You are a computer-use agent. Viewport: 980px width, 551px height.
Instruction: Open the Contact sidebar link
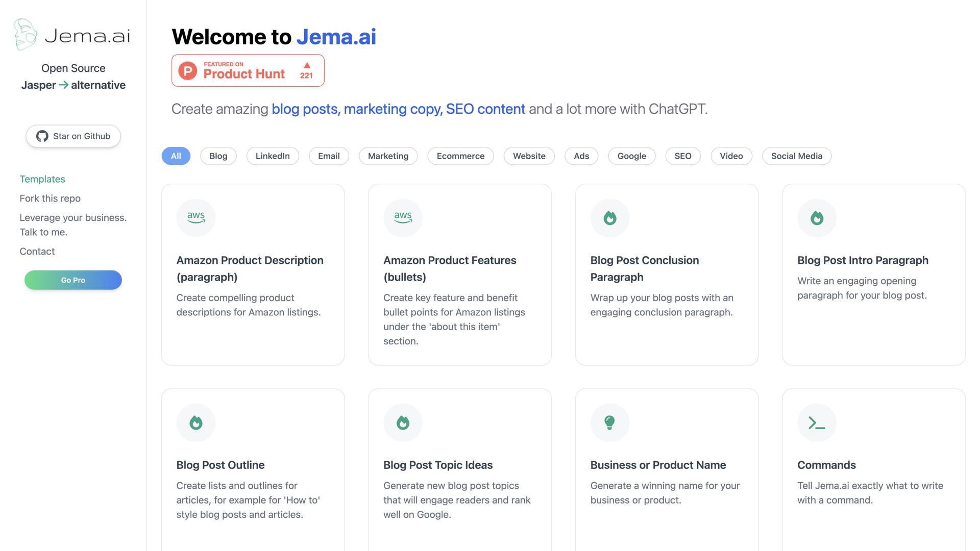tap(37, 252)
